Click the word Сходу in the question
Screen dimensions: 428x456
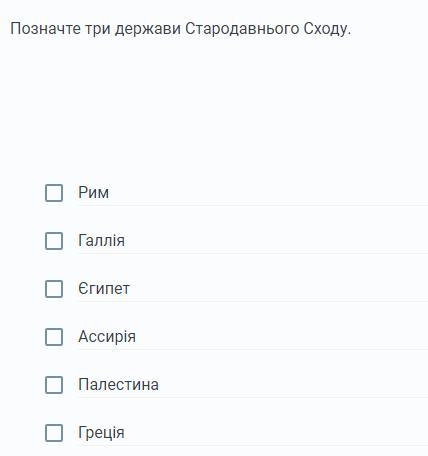point(326,29)
